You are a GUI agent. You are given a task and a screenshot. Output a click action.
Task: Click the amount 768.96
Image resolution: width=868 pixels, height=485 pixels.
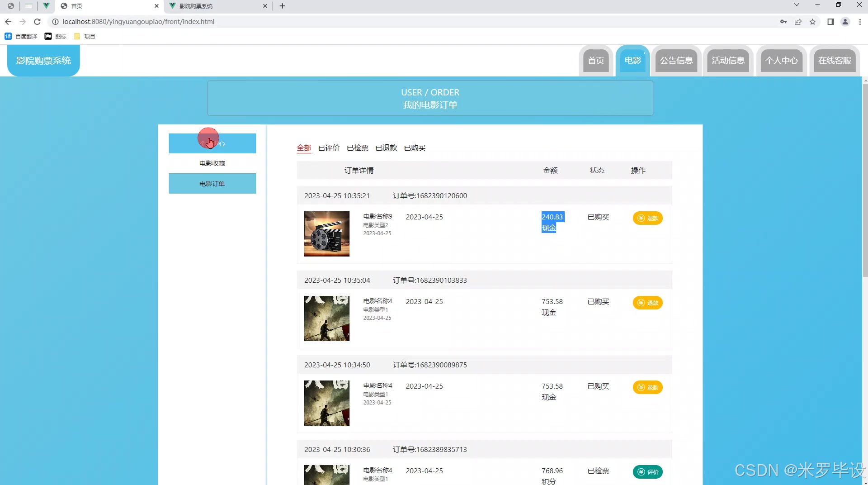[552, 471]
